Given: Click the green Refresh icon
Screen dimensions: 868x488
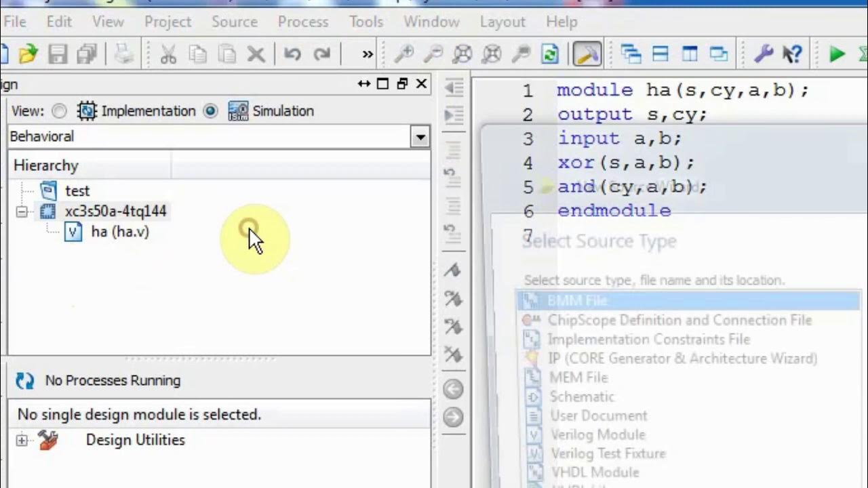Looking at the screenshot, I should (550, 54).
